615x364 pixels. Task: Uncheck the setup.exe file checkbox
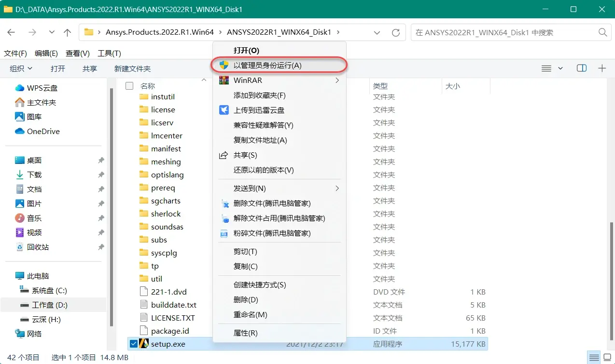[x=133, y=344]
